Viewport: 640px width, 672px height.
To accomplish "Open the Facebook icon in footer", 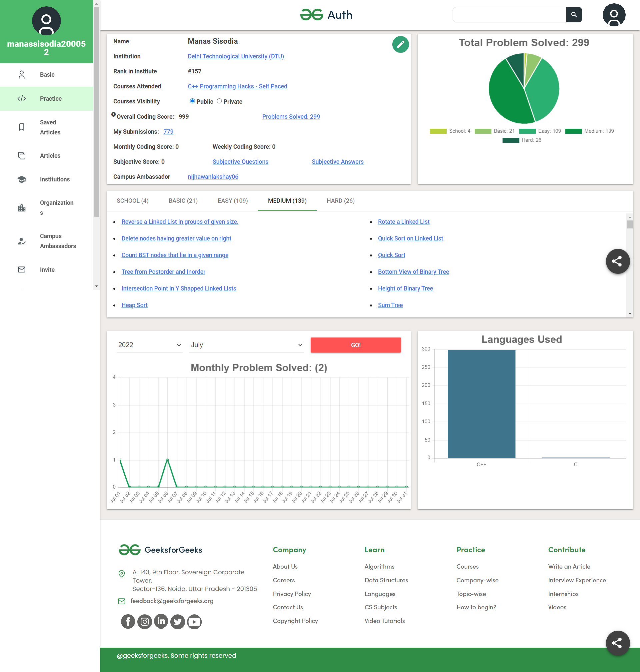I will coord(128,622).
